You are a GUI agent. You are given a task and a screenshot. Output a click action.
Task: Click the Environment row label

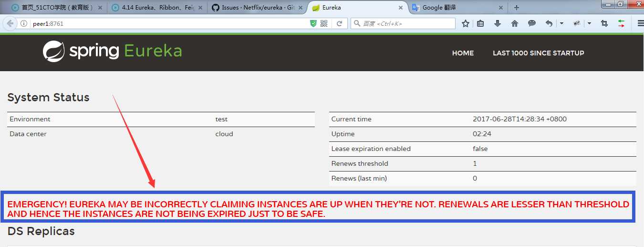point(30,119)
